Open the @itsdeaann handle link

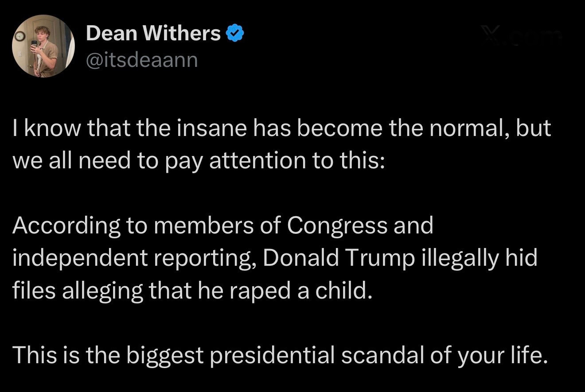tap(142, 59)
